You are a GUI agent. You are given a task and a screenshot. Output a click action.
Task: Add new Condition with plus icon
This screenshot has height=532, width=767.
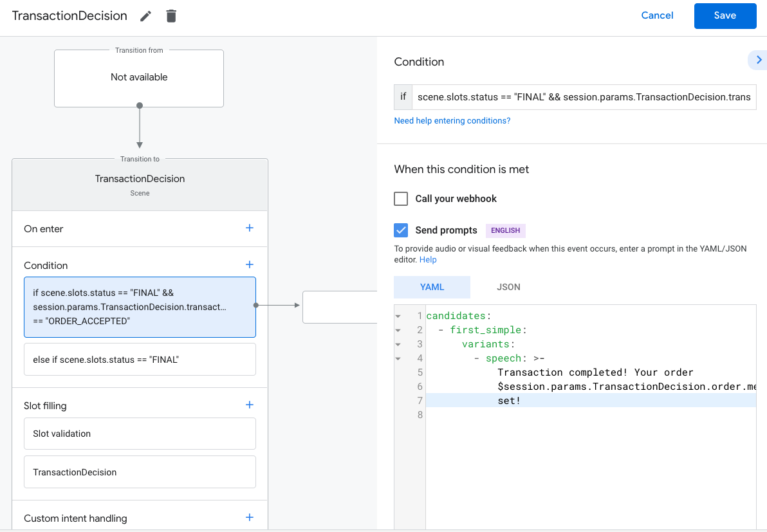click(250, 265)
